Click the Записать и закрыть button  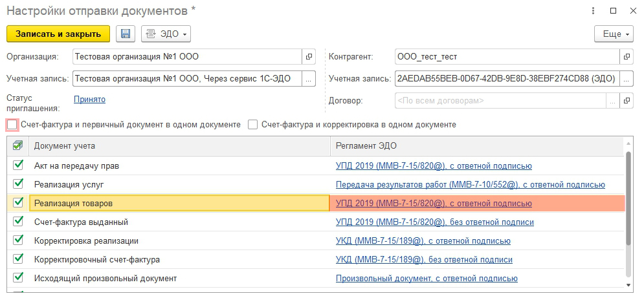58,34
